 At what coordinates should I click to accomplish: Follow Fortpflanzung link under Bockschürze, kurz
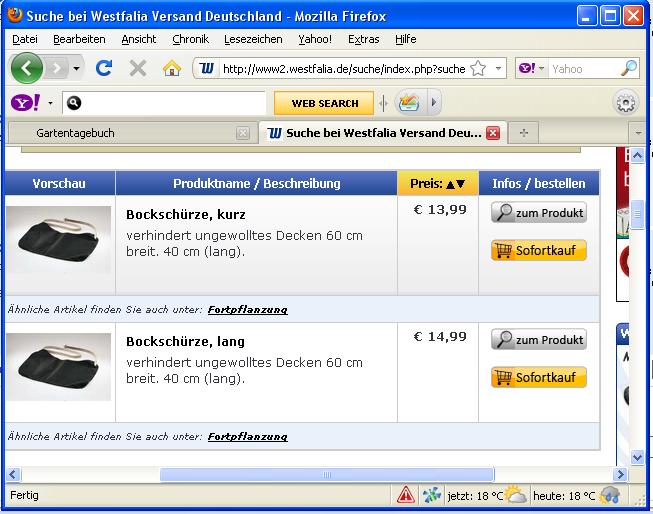click(248, 309)
